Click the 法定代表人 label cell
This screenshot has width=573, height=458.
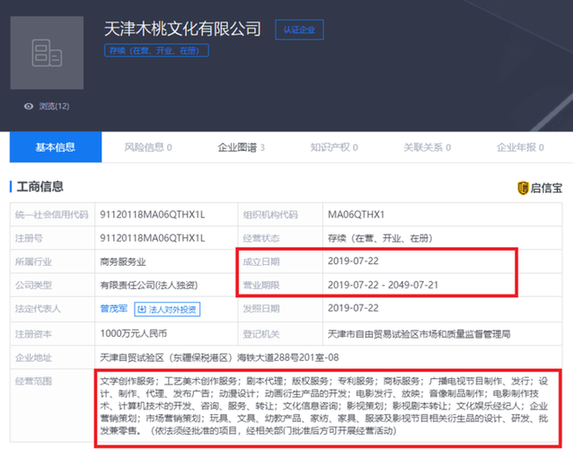pos(52,309)
